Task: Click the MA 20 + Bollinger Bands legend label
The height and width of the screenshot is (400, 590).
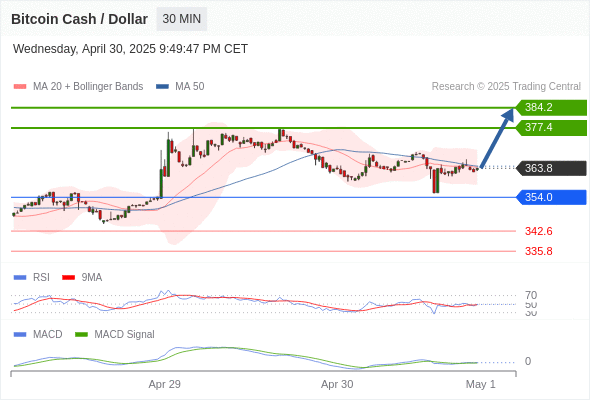Action: (88, 87)
